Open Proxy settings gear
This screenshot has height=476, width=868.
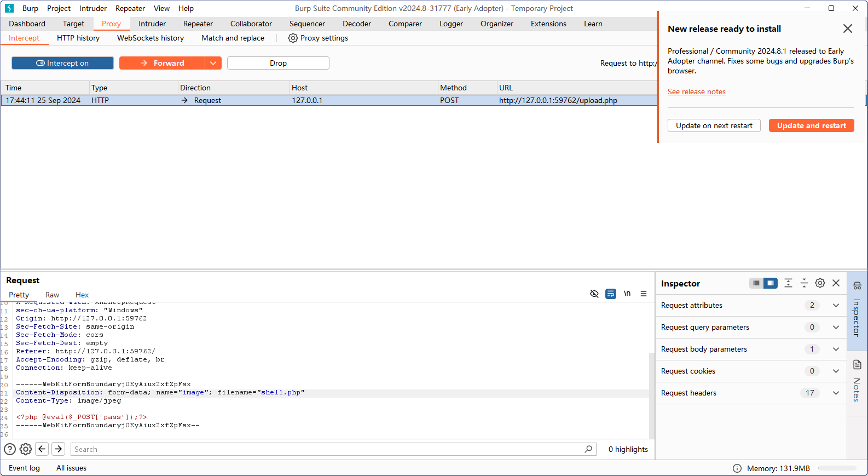[x=293, y=38]
